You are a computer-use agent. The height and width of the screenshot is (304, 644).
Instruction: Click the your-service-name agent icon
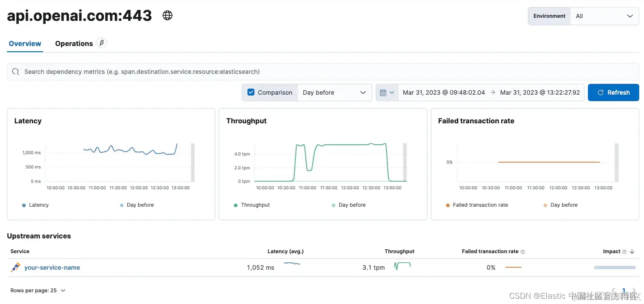(x=16, y=268)
